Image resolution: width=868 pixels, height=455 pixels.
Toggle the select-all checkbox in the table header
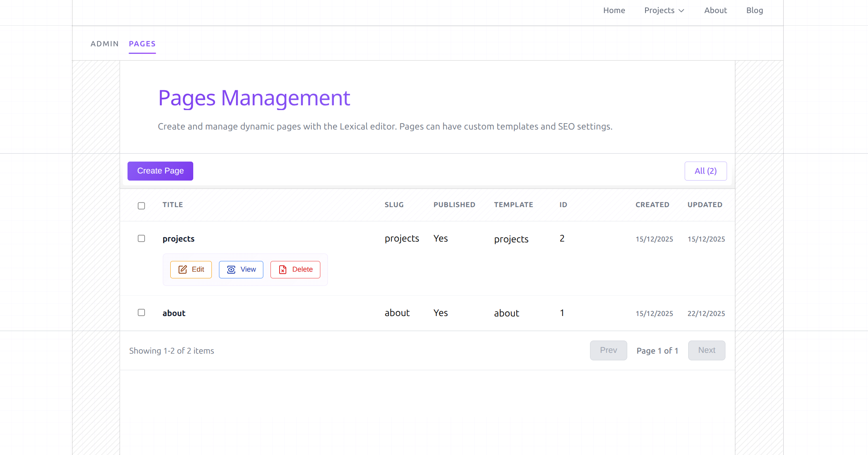(x=141, y=206)
